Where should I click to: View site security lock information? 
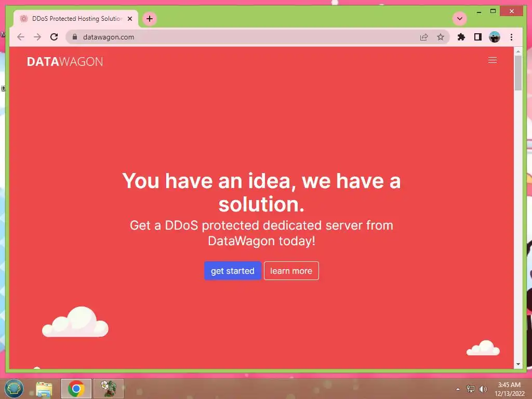coord(75,37)
